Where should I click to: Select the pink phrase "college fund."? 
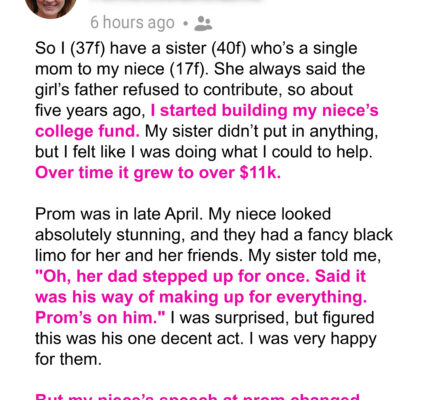click(x=87, y=131)
